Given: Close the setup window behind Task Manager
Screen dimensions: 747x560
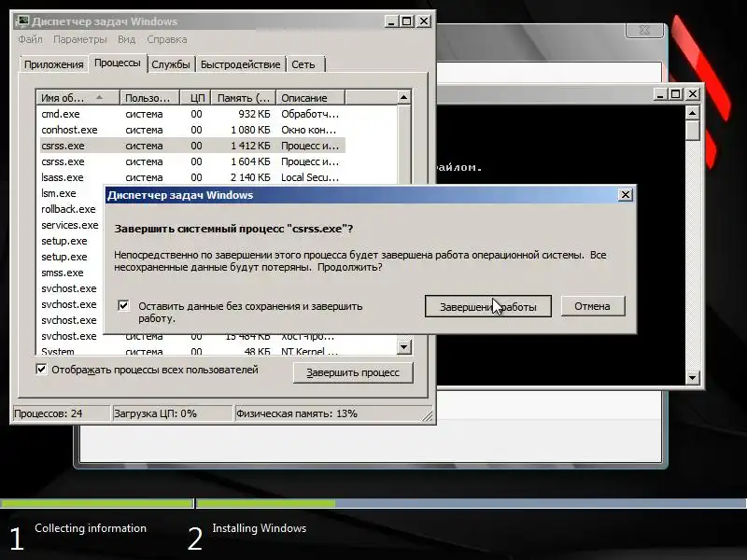Looking at the screenshot, I should [x=644, y=31].
